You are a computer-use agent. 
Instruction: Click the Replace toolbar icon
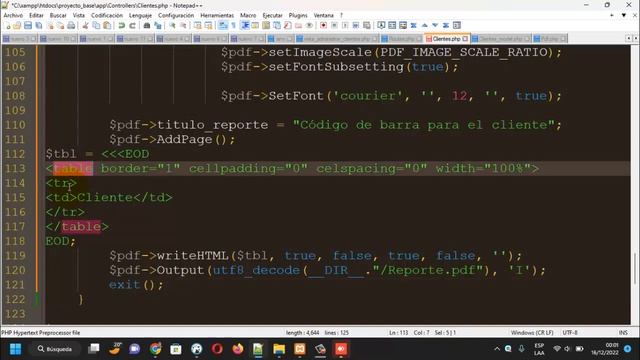pyautogui.click(x=158, y=26)
